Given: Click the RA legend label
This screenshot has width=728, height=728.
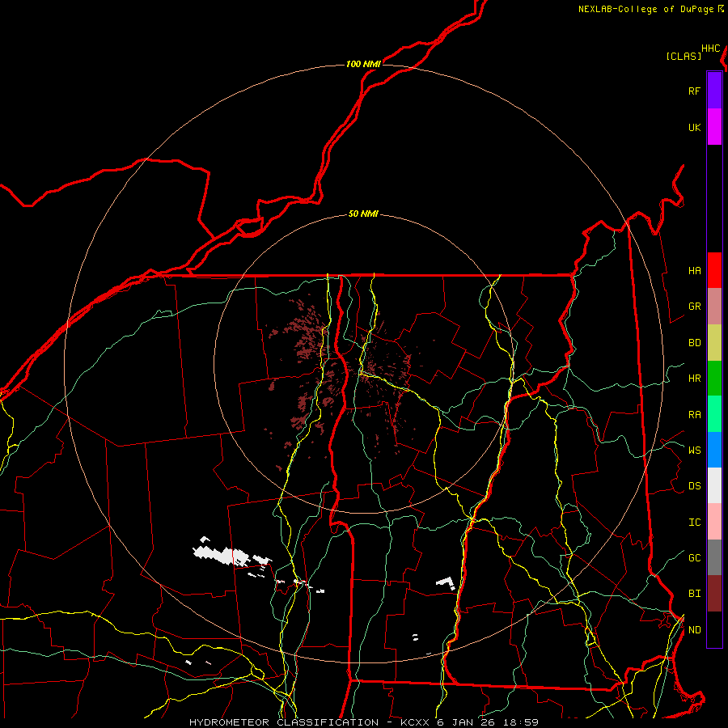Looking at the screenshot, I should click(x=695, y=415).
